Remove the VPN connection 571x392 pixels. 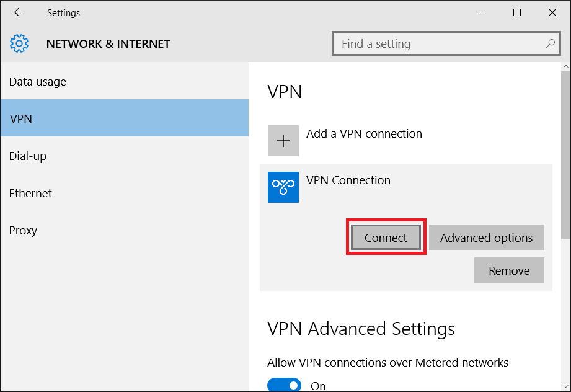coord(509,270)
